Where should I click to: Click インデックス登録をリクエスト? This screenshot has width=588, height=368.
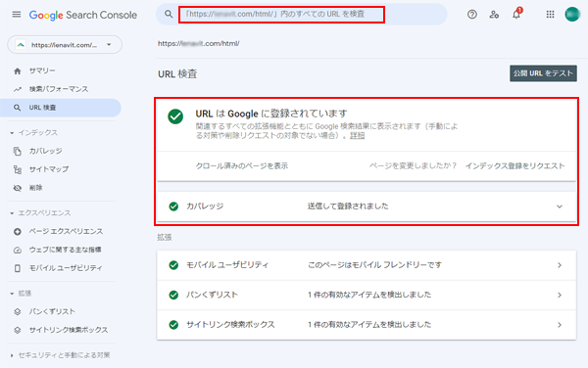514,165
